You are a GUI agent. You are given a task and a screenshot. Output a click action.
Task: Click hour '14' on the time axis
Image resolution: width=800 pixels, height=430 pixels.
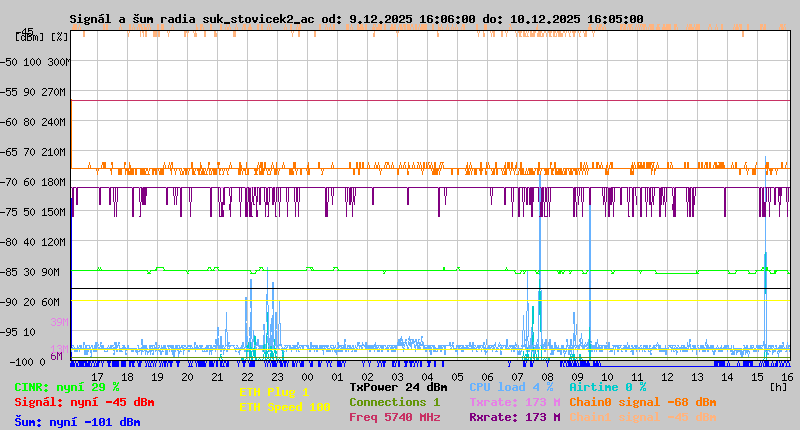728,377
